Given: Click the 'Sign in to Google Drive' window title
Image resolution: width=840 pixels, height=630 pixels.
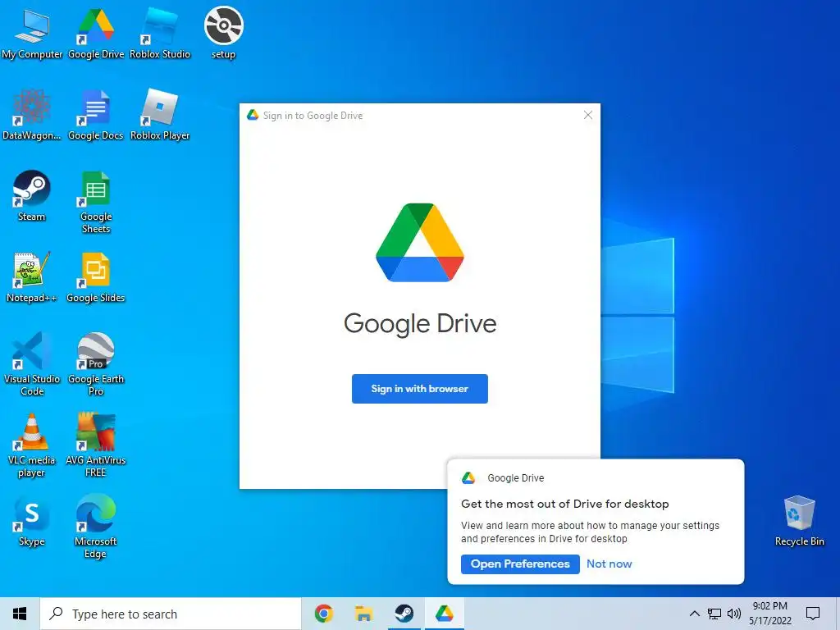Looking at the screenshot, I should 313,116.
